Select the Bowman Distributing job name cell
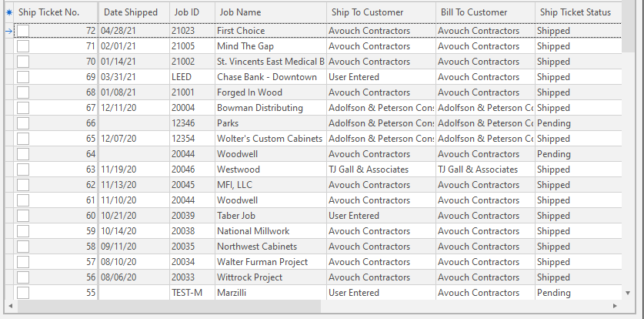The width and height of the screenshot is (644, 319). (260, 108)
